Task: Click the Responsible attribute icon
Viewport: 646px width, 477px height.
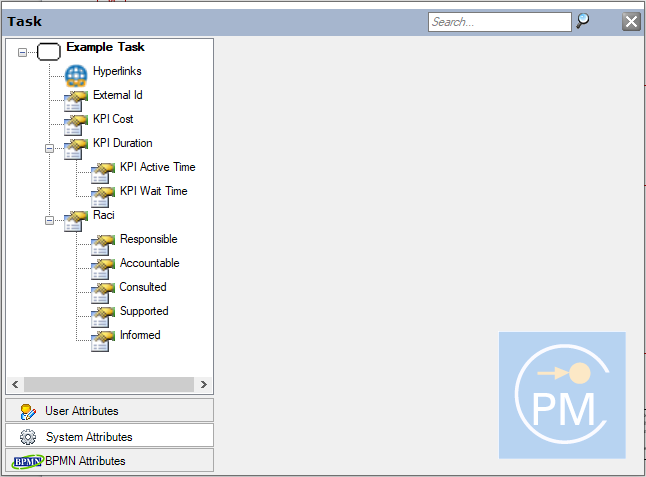Action: click(x=103, y=245)
